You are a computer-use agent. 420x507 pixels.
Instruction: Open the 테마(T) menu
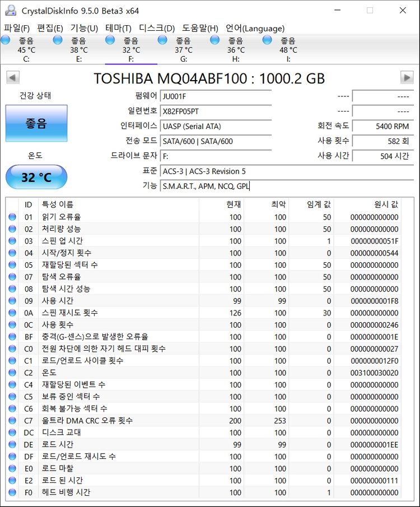click(118, 29)
